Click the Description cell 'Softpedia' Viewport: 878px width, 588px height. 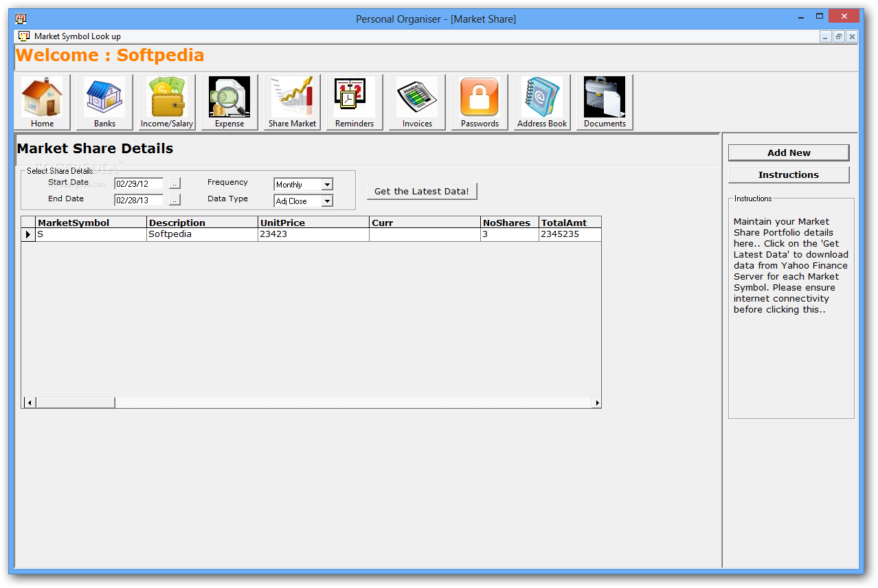click(203, 235)
